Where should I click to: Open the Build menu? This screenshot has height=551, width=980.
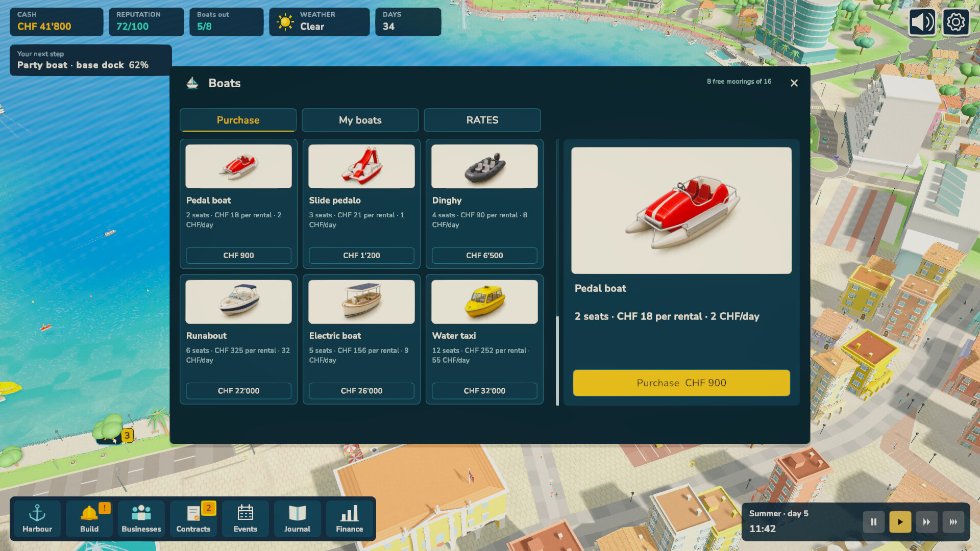[x=89, y=519]
